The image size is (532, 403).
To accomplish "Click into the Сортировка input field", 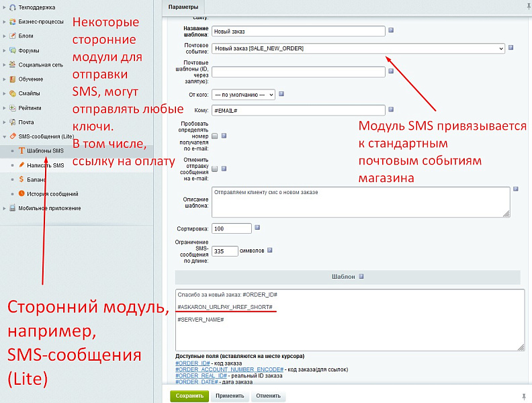I will [x=231, y=228].
